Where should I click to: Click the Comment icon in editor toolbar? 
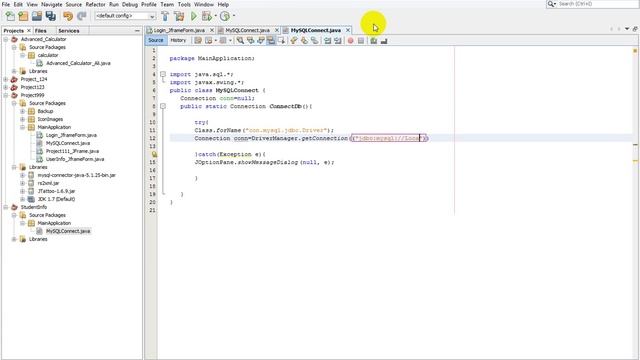(373, 40)
